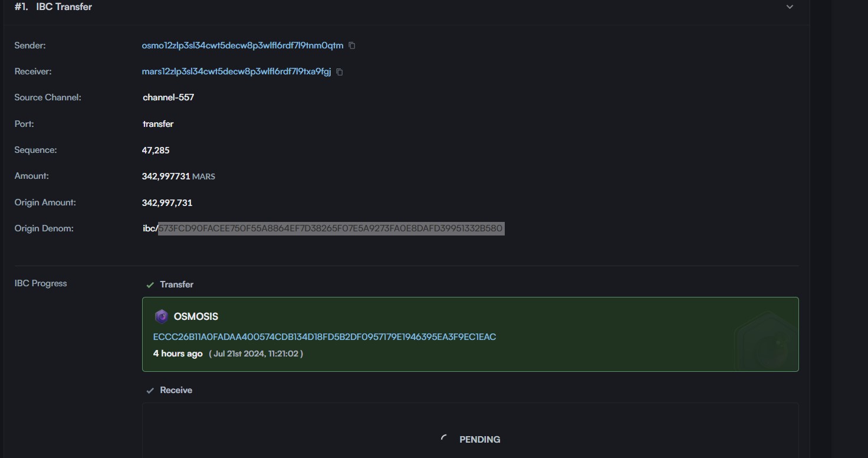Open the receiver mars address link
This screenshot has height=458, width=868.
coord(236,71)
